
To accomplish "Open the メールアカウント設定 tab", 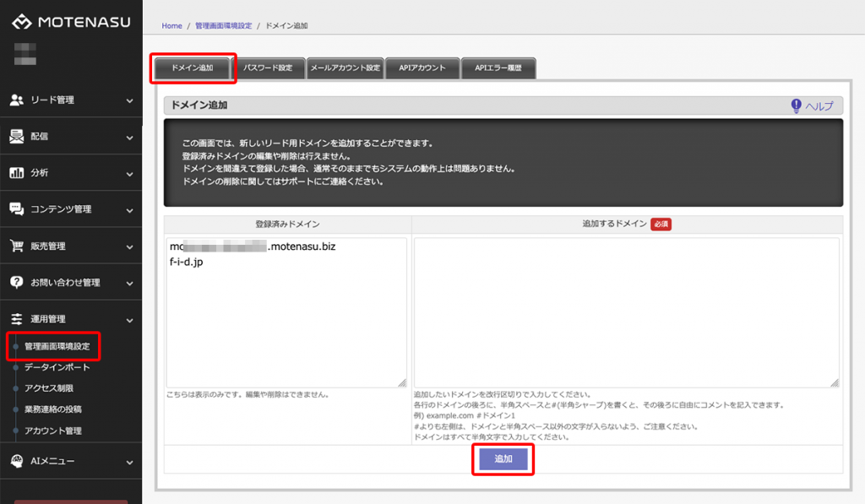I will 344,68.
